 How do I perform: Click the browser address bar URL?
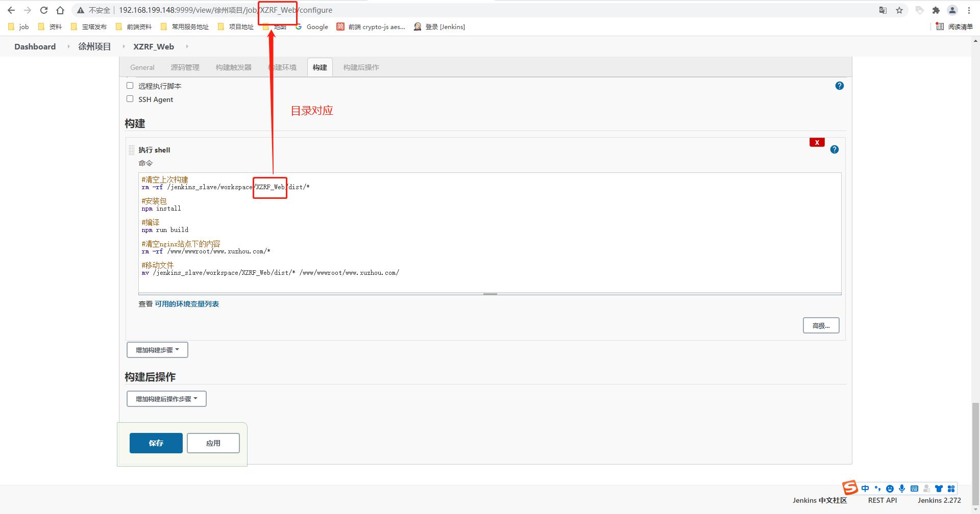[226, 10]
